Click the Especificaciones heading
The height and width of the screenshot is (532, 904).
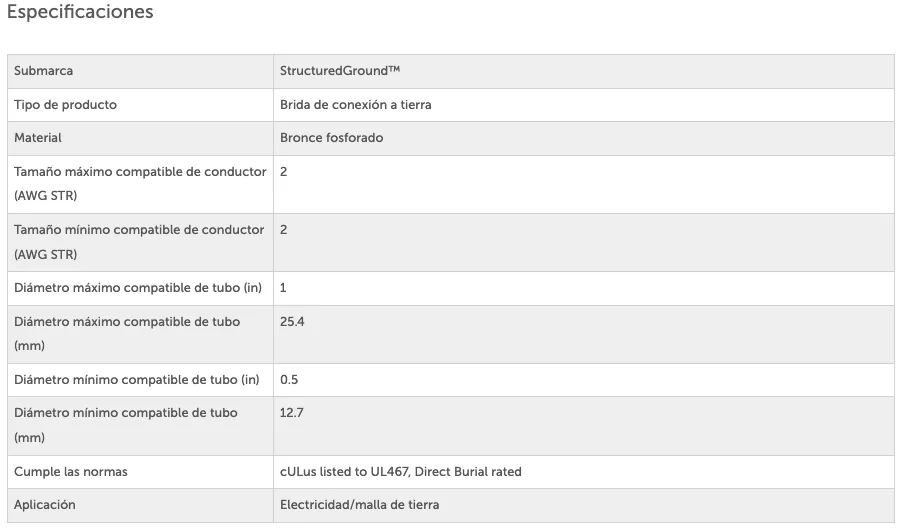(x=80, y=12)
